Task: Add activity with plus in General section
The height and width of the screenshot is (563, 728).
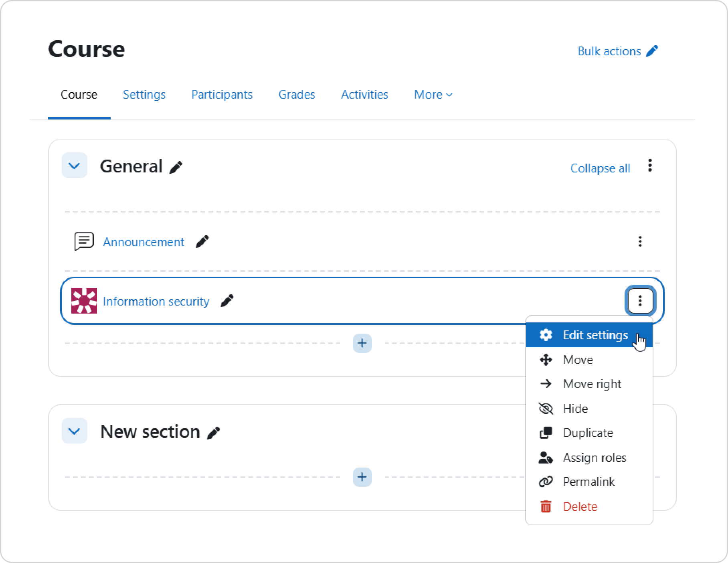Action: [362, 343]
